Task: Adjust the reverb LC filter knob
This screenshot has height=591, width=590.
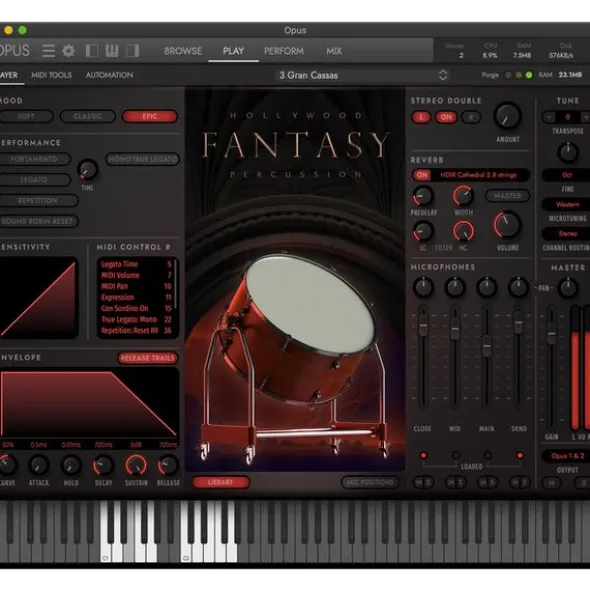Action: [x=423, y=231]
